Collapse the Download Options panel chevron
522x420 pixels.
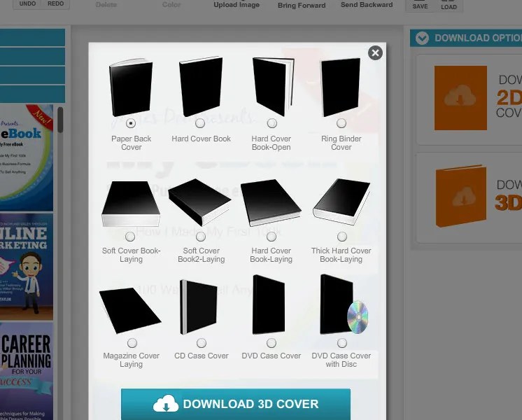(x=422, y=38)
